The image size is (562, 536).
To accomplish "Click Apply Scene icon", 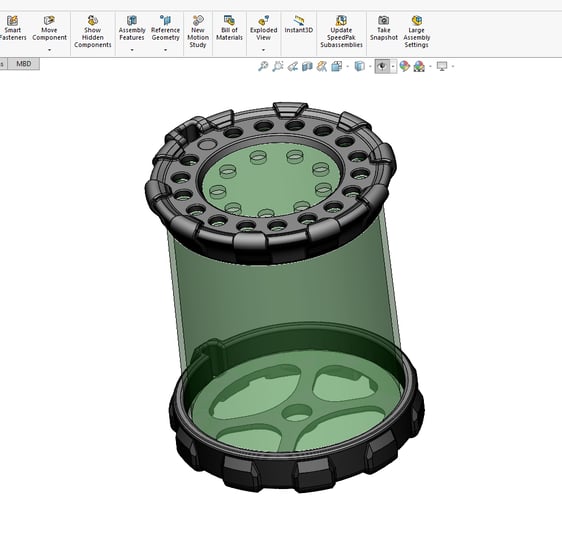I will (x=419, y=66).
